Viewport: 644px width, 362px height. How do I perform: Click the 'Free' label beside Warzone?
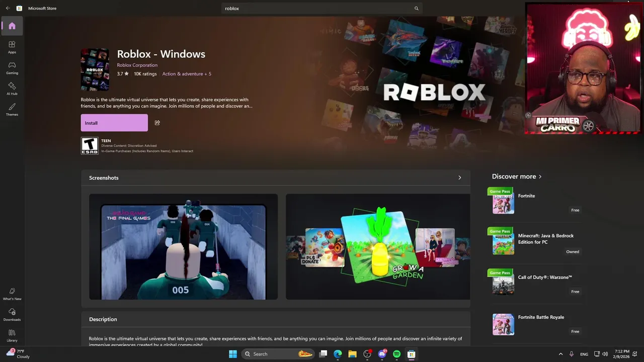pyautogui.click(x=575, y=292)
